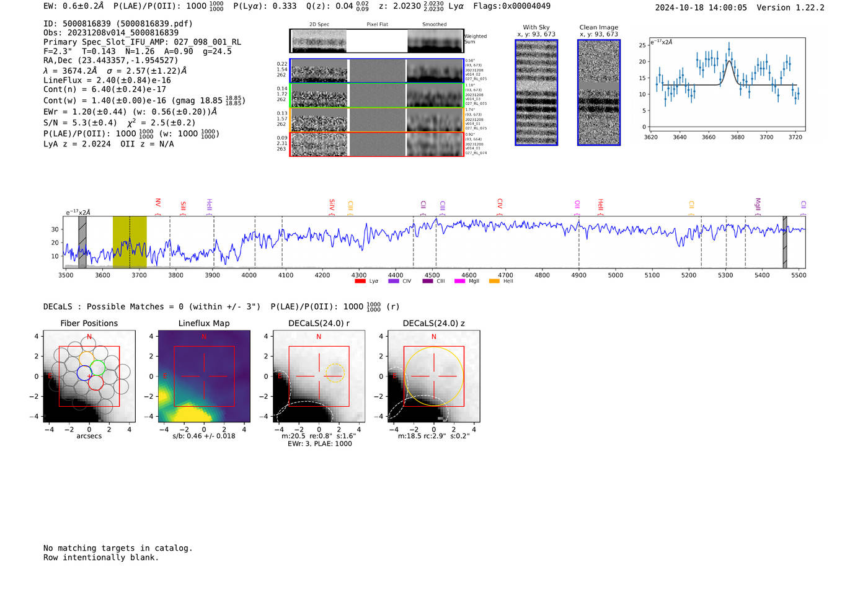Click the purple CIV legend swatch
The width and height of the screenshot is (868, 591).
pyautogui.click(x=393, y=282)
